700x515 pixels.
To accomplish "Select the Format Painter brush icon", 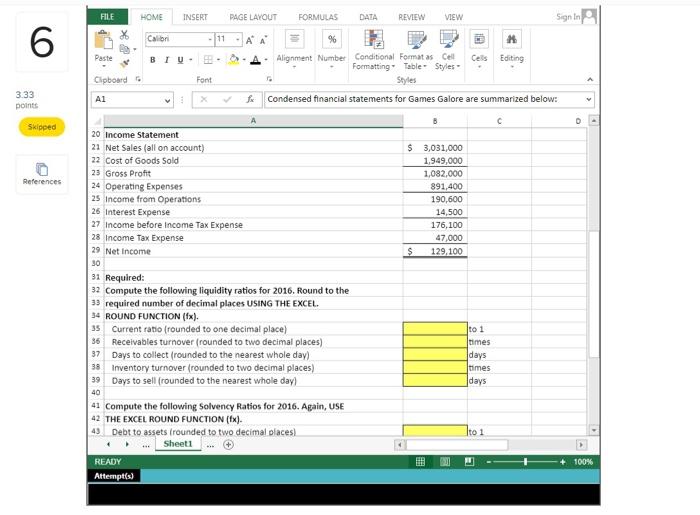I will point(125,63).
